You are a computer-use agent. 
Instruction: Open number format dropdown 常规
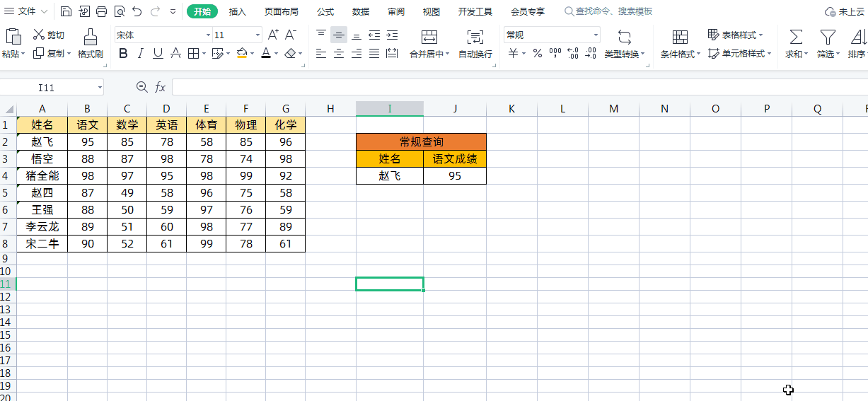pyautogui.click(x=596, y=35)
